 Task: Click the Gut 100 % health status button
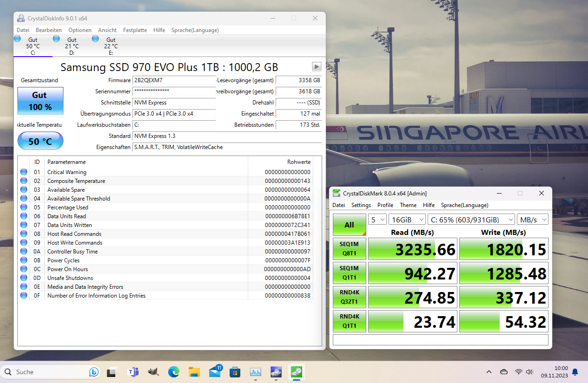pyautogui.click(x=40, y=101)
